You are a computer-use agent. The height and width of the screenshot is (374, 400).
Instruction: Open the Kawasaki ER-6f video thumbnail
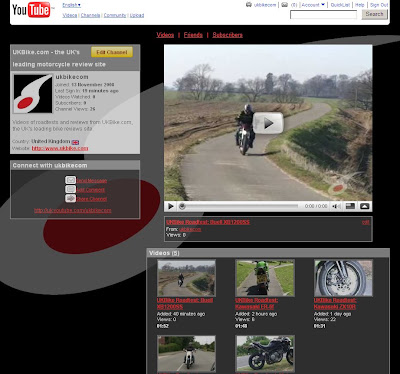265,278
